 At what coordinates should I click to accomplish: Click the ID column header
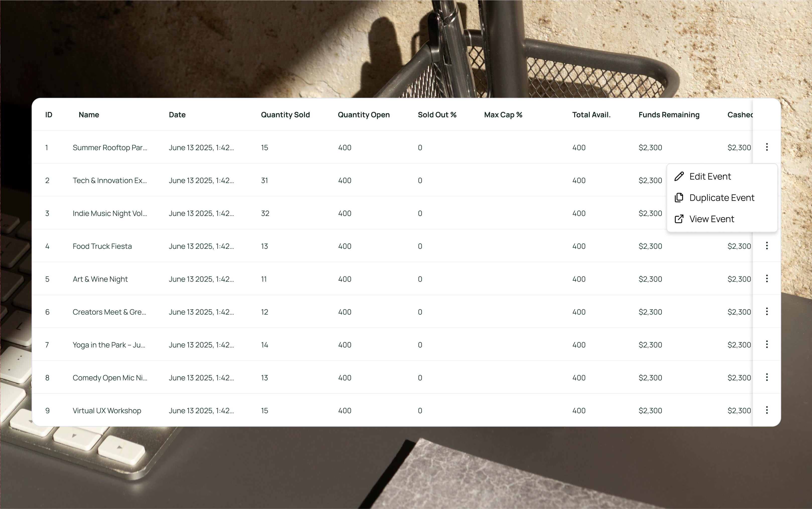pos(49,115)
